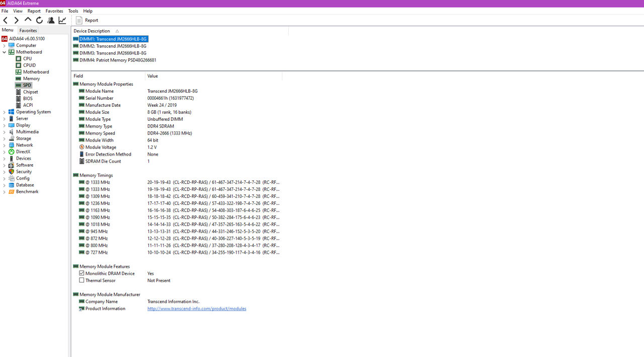Viewport: 644px width, 357px height.
Task: Open the Help menu
Action: (88, 11)
